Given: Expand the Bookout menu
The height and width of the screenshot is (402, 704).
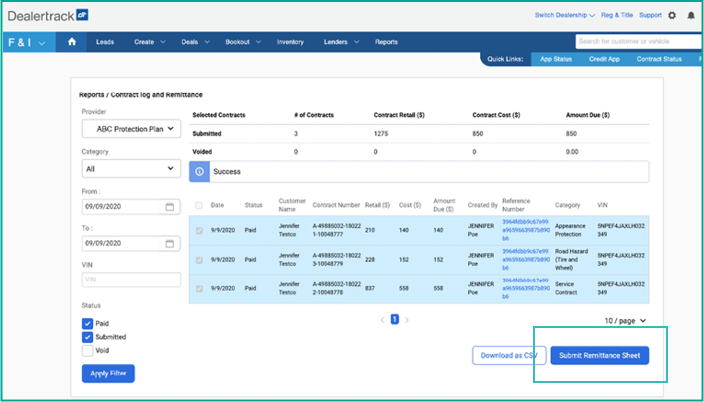Looking at the screenshot, I should (x=243, y=42).
